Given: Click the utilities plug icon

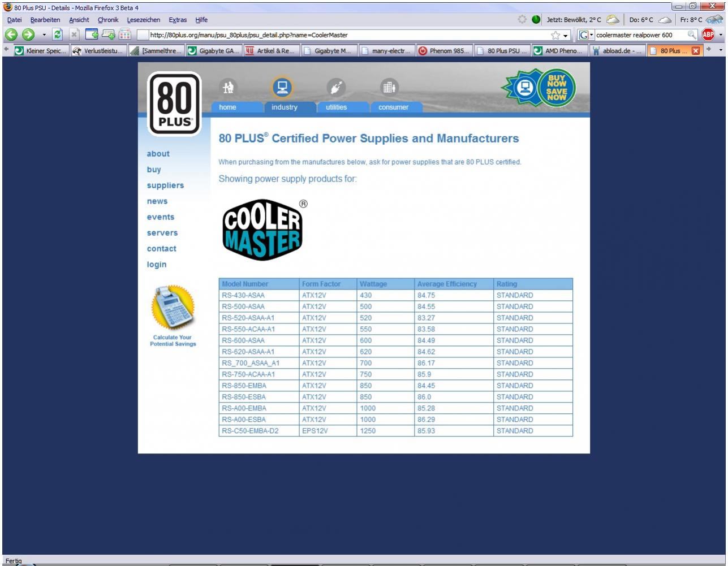Looking at the screenshot, I should click(x=337, y=87).
